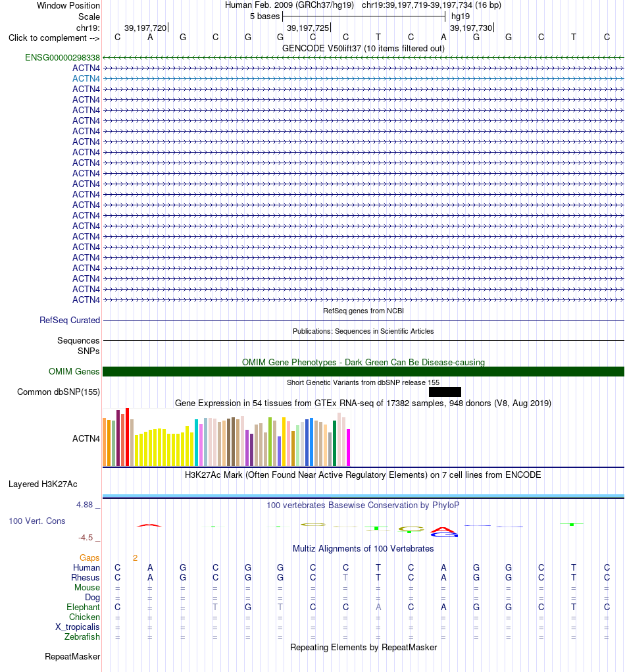The height and width of the screenshot is (672, 625).
Task: Open the ENSG00000298338 gene label
Action: (x=62, y=57)
